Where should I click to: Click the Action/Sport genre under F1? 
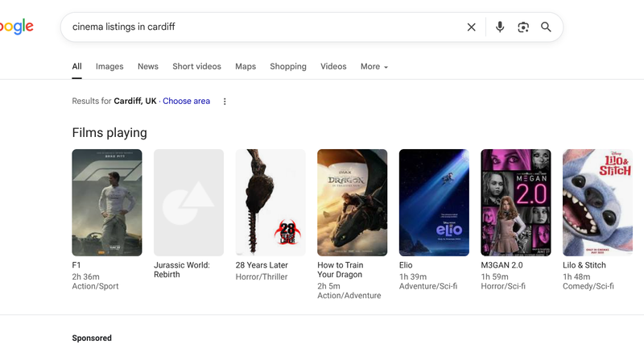tap(95, 287)
